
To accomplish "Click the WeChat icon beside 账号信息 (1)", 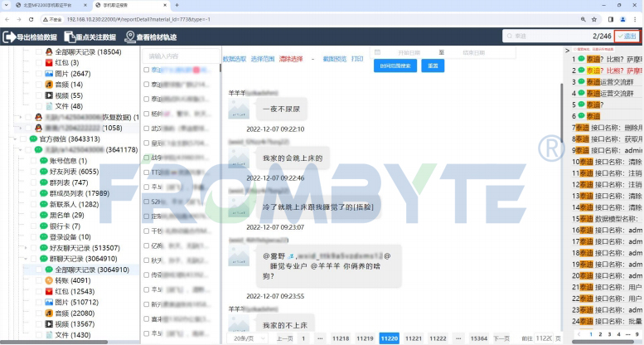I will pos(44,161).
